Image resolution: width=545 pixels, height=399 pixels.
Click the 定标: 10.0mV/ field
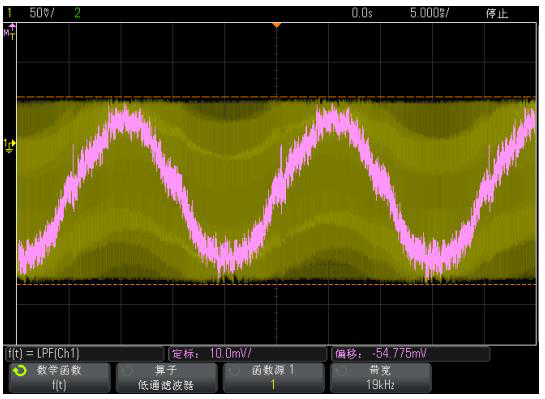(x=247, y=354)
